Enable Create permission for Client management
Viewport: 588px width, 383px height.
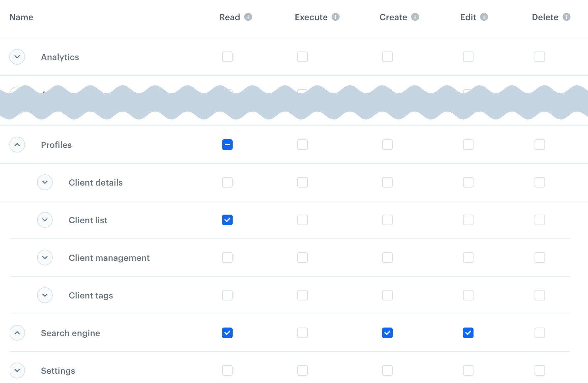click(387, 258)
